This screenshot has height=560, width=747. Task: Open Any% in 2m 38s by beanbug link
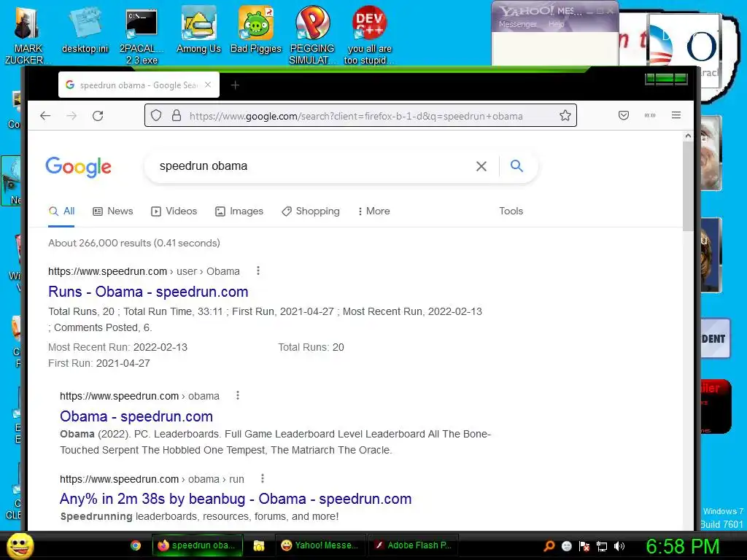click(236, 499)
